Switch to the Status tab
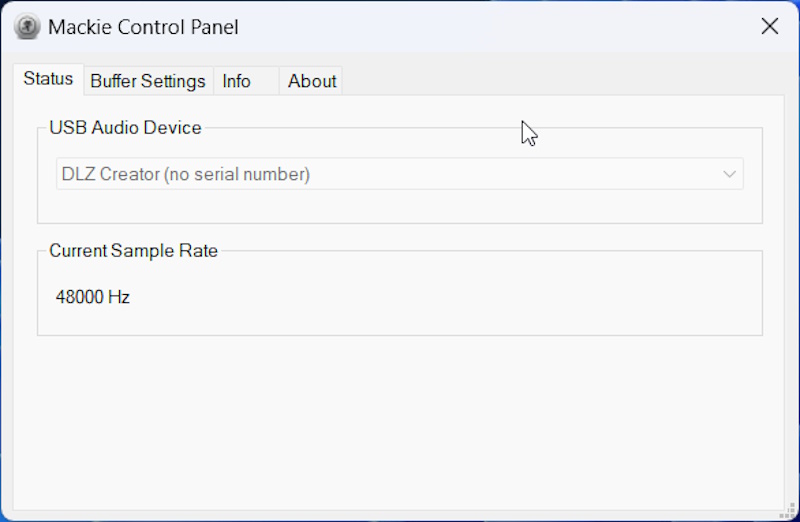Image resolution: width=800 pixels, height=522 pixels. pyautogui.click(x=48, y=79)
